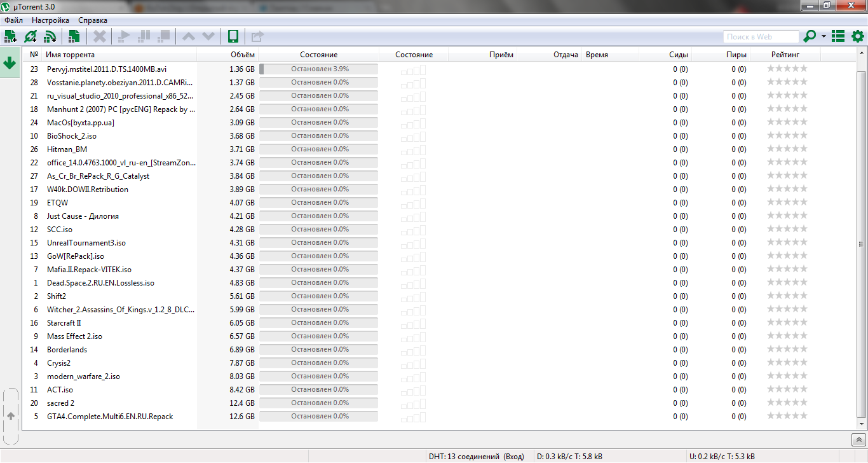The width and height of the screenshot is (868, 463).
Task: Select the Dead.Space.2.RU.EN.Lossless.iso torrent
Action: (100, 282)
